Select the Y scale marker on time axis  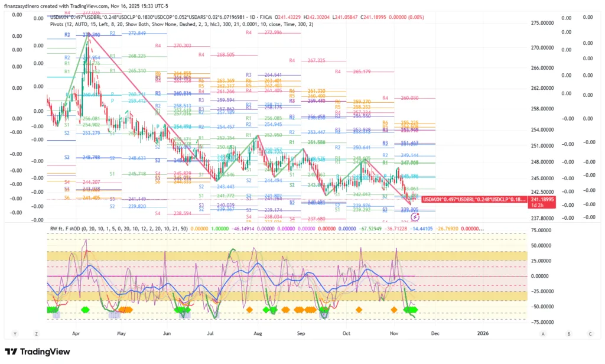tap(15, 333)
